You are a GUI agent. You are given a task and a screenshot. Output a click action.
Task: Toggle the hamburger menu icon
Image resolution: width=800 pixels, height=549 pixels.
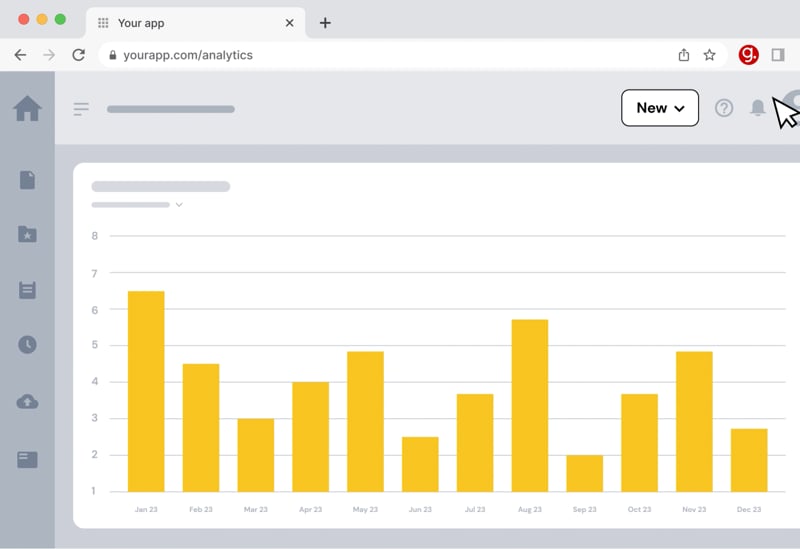81,109
